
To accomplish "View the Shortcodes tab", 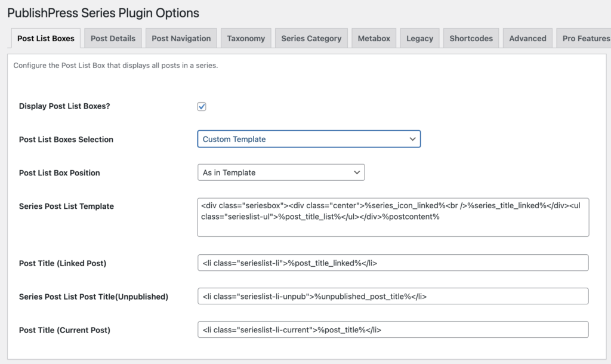I will click(471, 38).
